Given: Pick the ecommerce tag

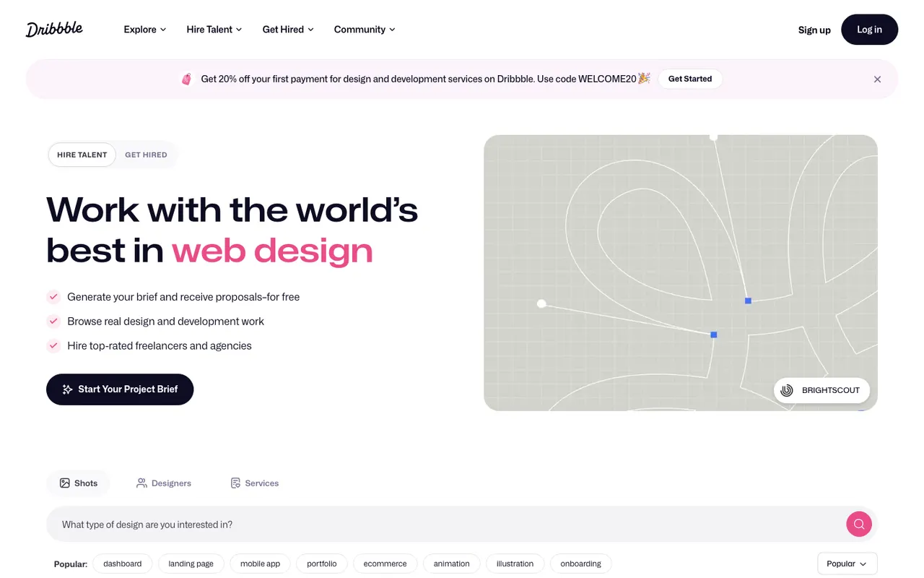Looking at the screenshot, I should tap(385, 564).
